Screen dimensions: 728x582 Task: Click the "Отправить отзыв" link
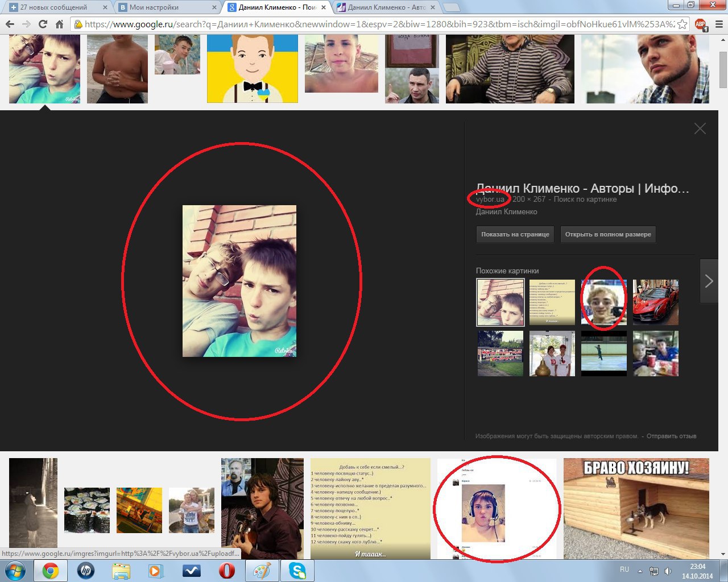coord(671,436)
